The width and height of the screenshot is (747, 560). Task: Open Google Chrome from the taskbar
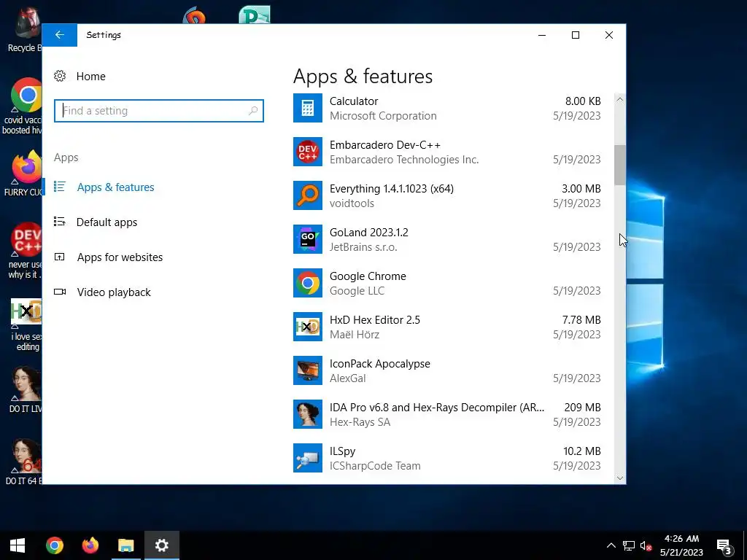[55, 545]
